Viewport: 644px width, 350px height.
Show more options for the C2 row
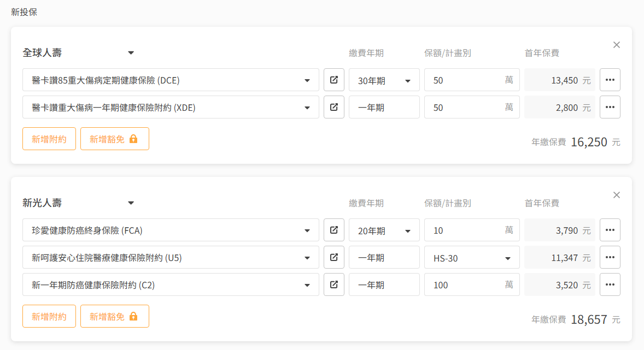tap(610, 284)
